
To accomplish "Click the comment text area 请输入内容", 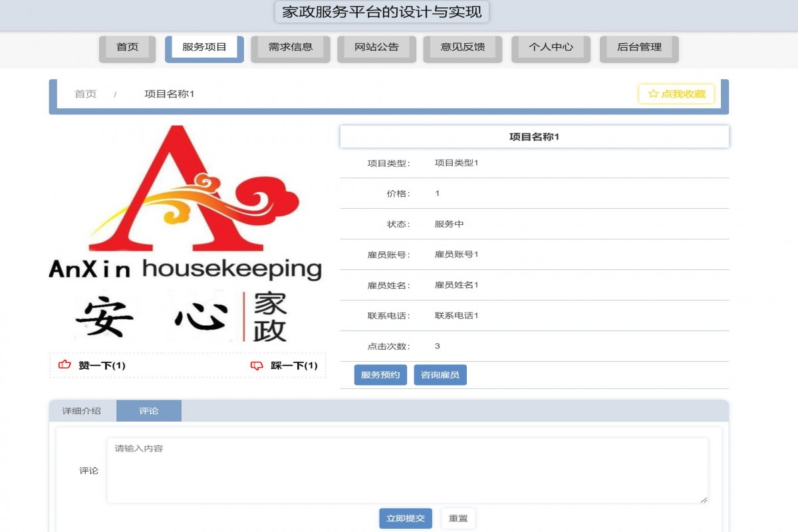I will 407,469.
